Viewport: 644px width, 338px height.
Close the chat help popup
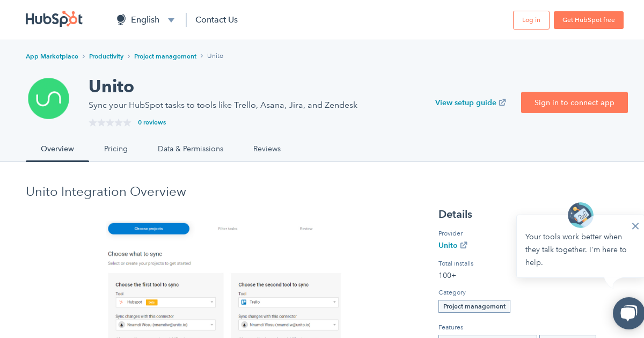click(x=635, y=226)
